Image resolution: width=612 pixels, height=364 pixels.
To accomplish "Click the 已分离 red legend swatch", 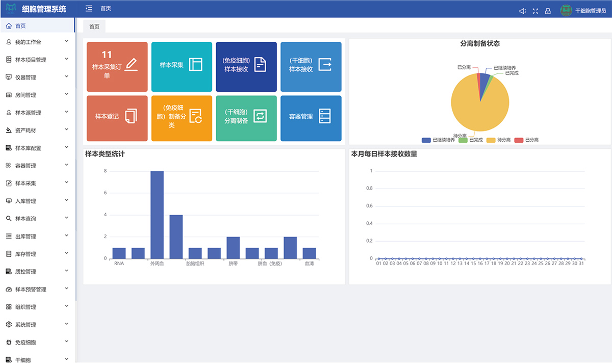I will pyautogui.click(x=519, y=140).
